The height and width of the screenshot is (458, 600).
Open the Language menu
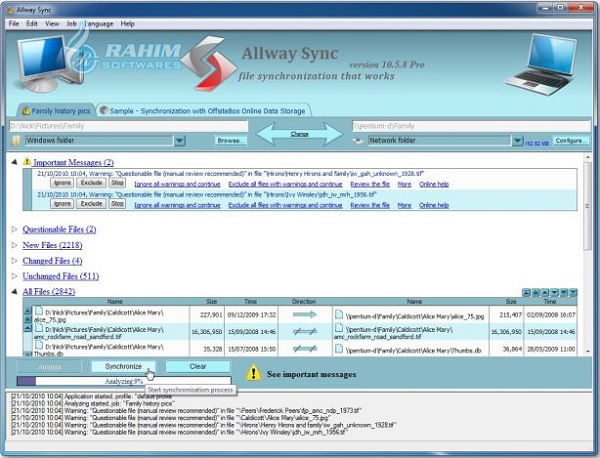pyautogui.click(x=99, y=24)
